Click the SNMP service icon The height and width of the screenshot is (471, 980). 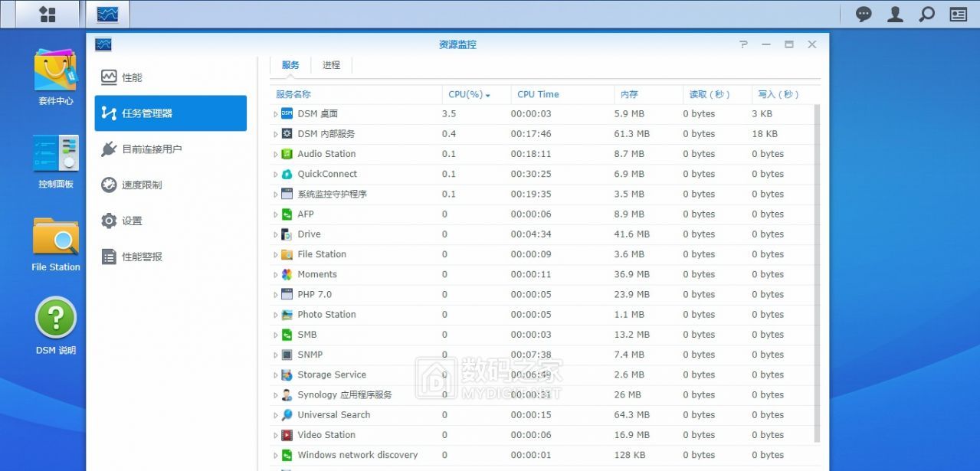click(287, 355)
